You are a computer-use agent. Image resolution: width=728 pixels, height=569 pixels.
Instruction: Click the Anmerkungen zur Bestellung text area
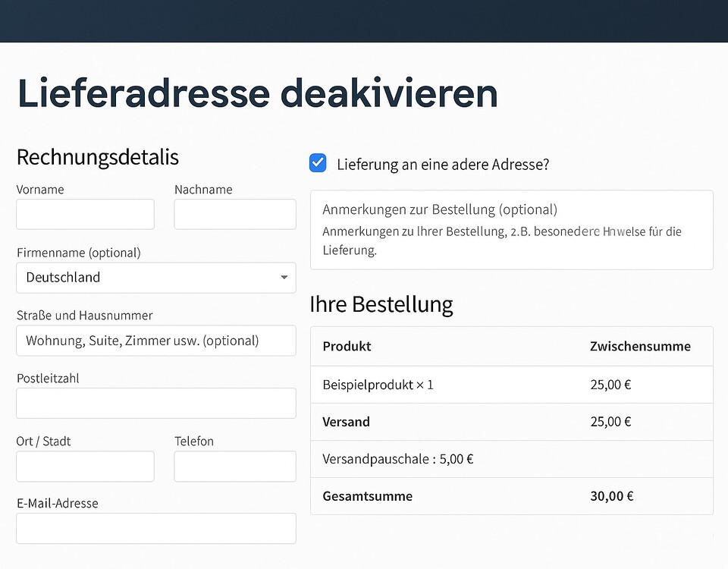pos(512,230)
